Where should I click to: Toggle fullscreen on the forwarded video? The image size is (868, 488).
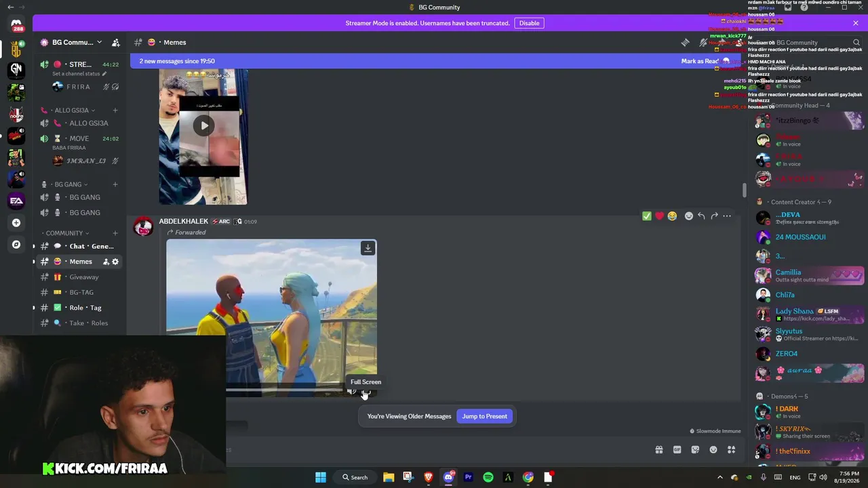[366, 391]
